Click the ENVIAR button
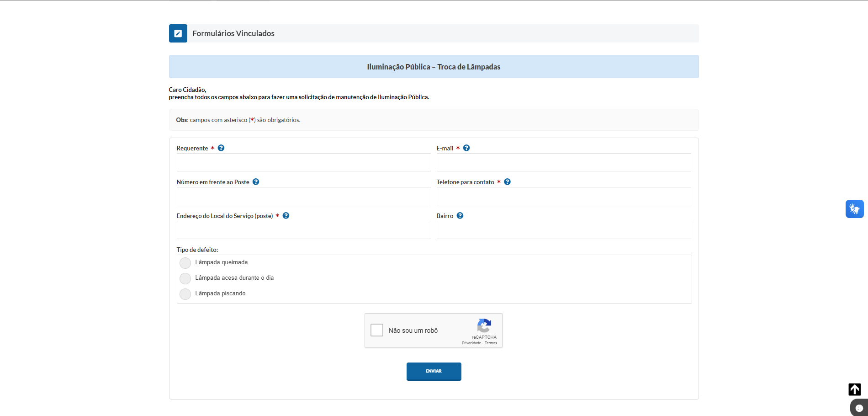This screenshot has width=868, height=416. pos(434,371)
